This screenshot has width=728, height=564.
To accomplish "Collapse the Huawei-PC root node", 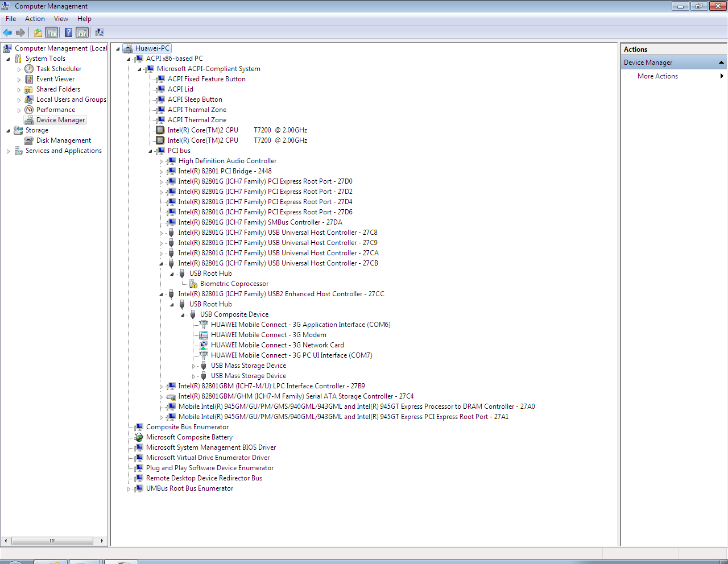I will tap(118, 49).
